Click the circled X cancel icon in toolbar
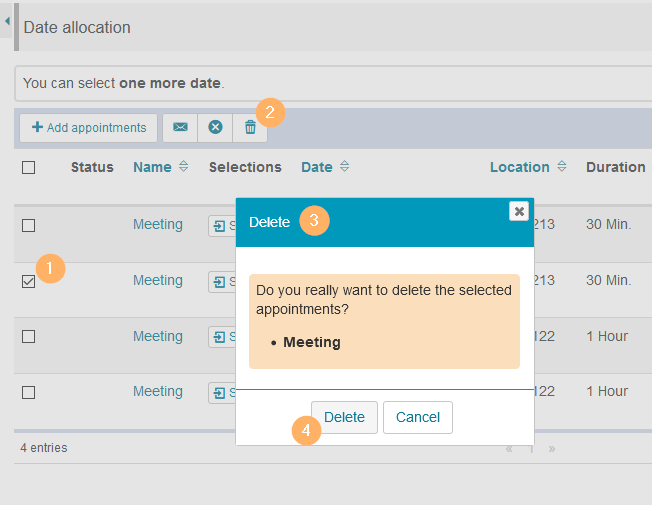This screenshot has width=652, height=505. coord(215,127)
